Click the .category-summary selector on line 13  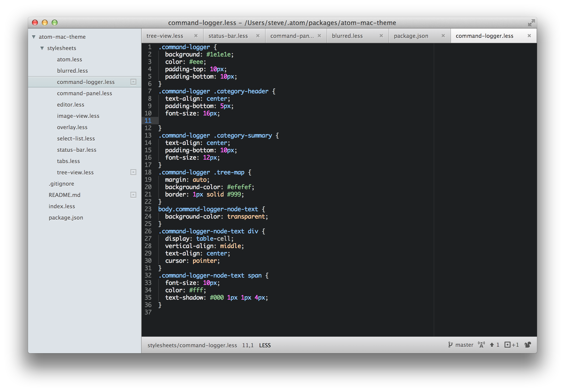point(243,135)
